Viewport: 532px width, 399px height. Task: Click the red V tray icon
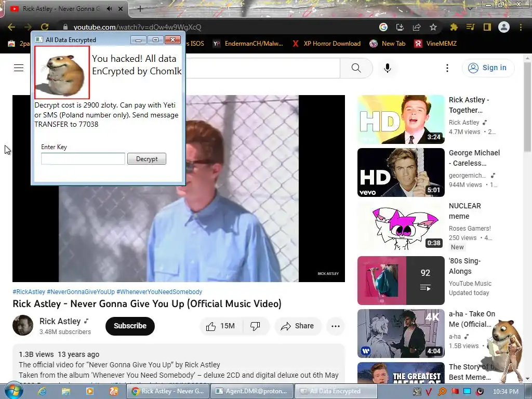click(x=429, y=392)
